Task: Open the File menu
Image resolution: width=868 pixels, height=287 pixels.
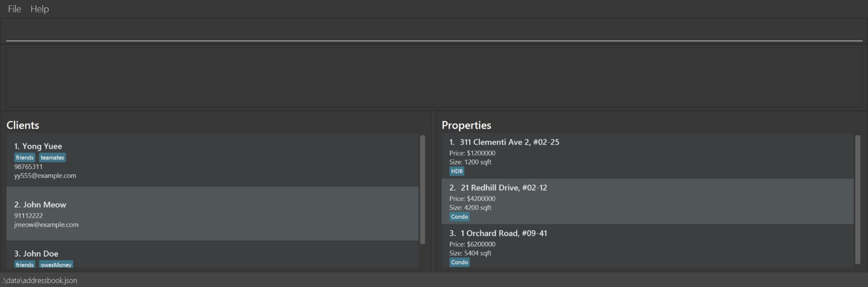Action: point(14,9)
